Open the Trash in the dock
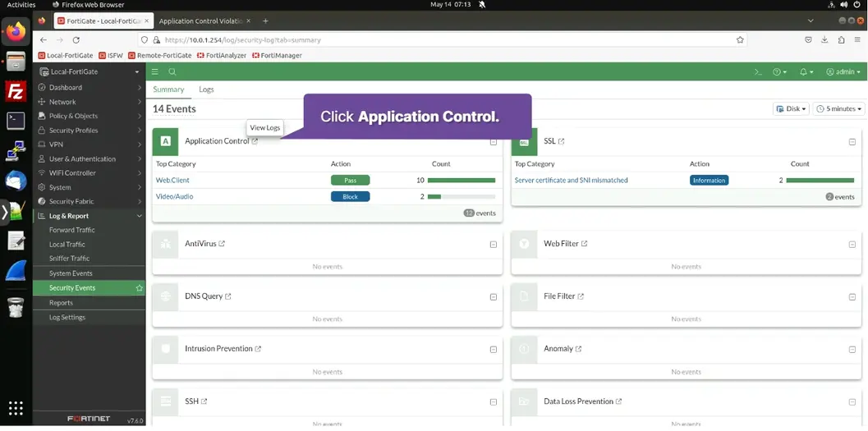868x431 pixels. click(x=16, y=307)
